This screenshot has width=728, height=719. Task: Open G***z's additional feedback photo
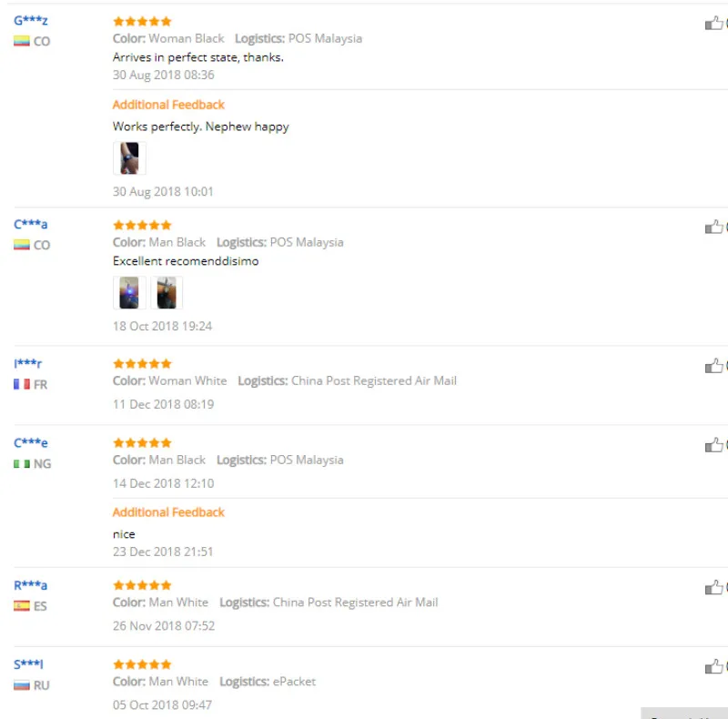(129, 158)
